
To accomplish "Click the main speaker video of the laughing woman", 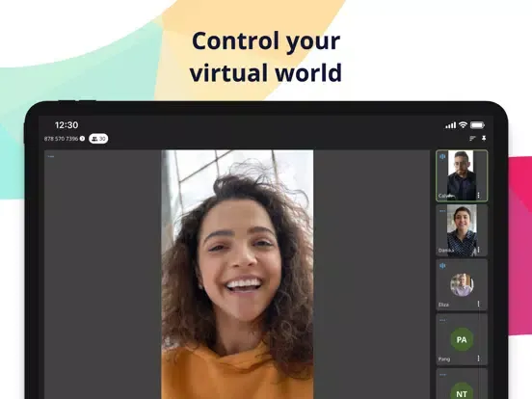I will (x=237, y=274).
